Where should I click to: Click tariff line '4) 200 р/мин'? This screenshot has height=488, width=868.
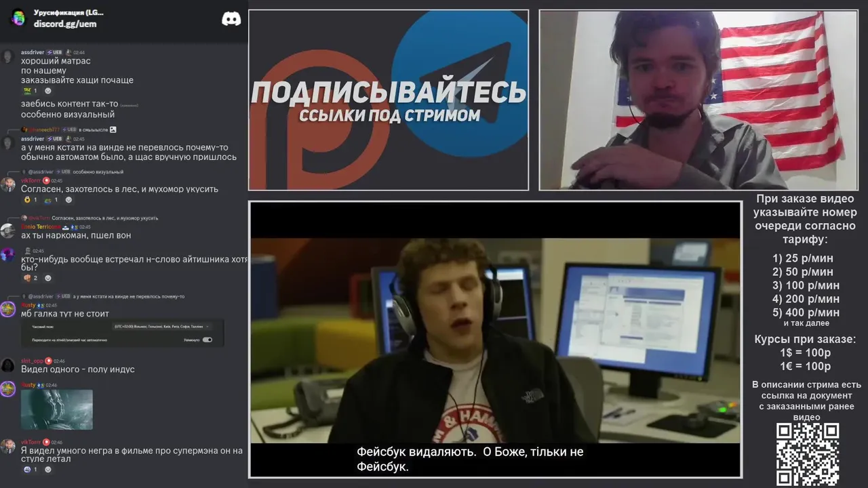coord(806,299)
